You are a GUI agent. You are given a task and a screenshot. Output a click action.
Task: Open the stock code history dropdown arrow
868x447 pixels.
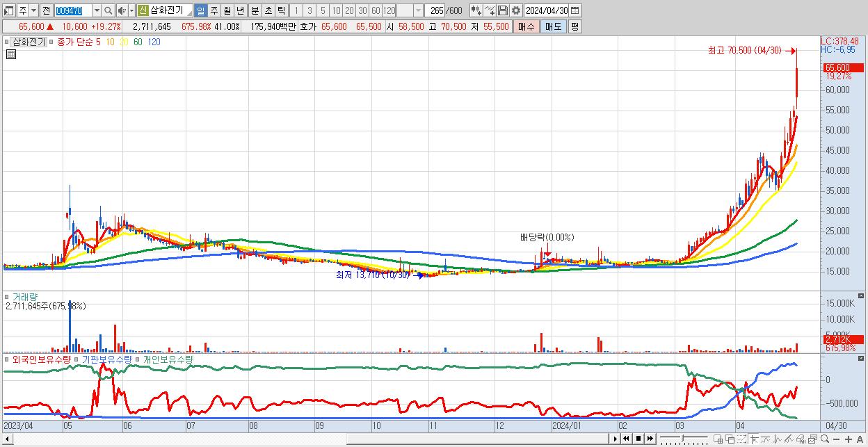[97, 10]
